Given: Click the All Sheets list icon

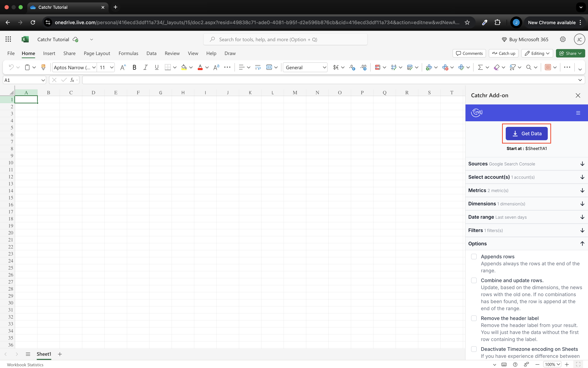Looking at the screenshot, I should tap(28, 354).
